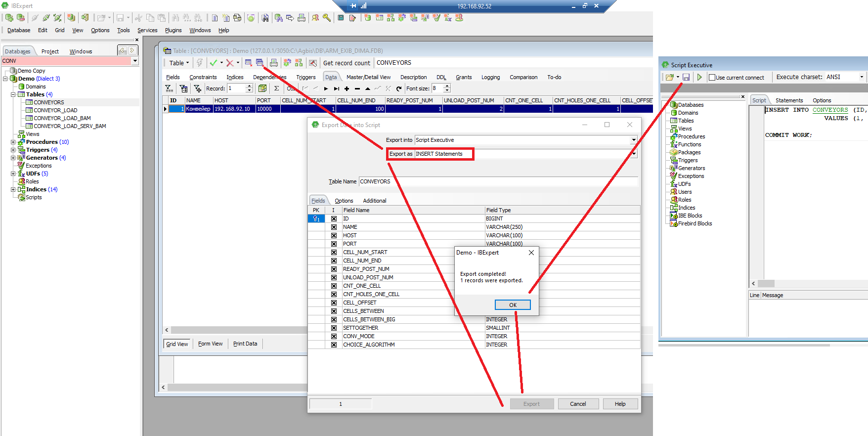Expand the Procedures (10) tree node

pyautogui.click(x=13, y=142)
